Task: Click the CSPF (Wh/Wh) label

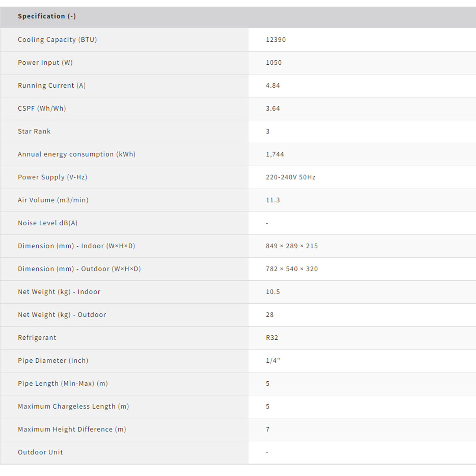Action: (x=42, y=108)
